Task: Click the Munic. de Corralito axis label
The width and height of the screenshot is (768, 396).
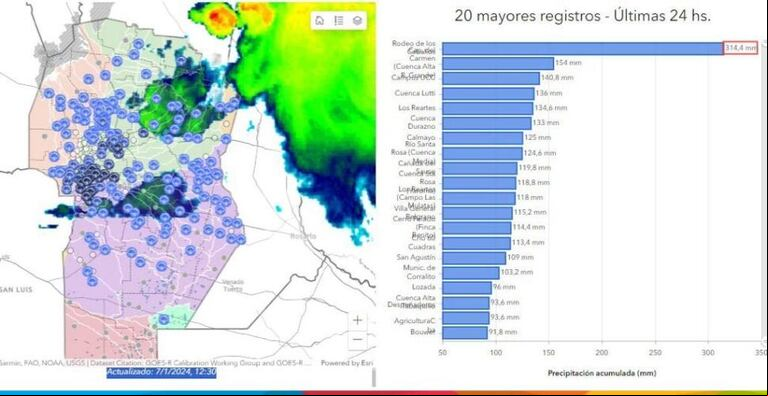Action: coord(419,272)
